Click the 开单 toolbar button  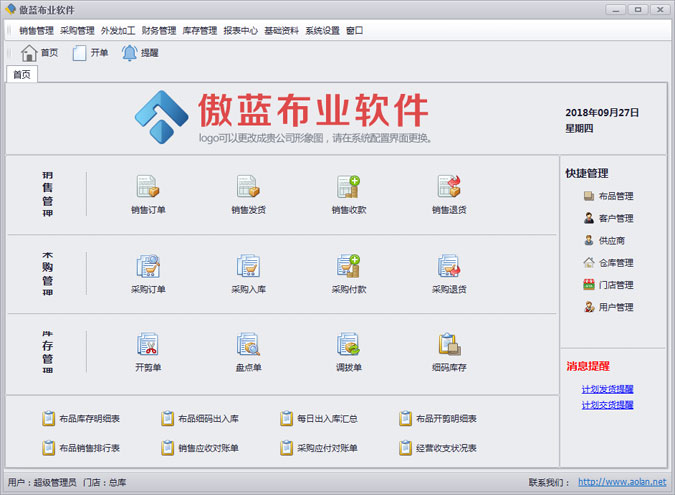tap(90, 53)
